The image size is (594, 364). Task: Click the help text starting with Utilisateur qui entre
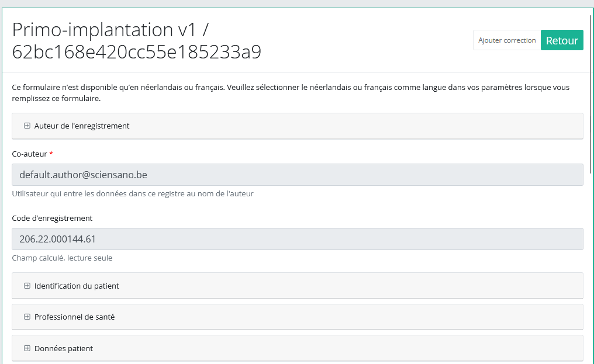(133, 193)
